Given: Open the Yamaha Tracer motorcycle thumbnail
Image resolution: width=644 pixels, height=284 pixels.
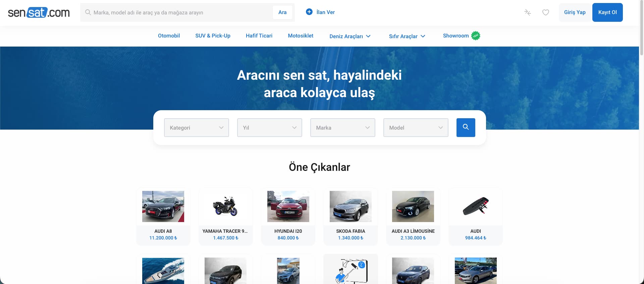Looking at the screenshot, I should click(x=225, y=206).
